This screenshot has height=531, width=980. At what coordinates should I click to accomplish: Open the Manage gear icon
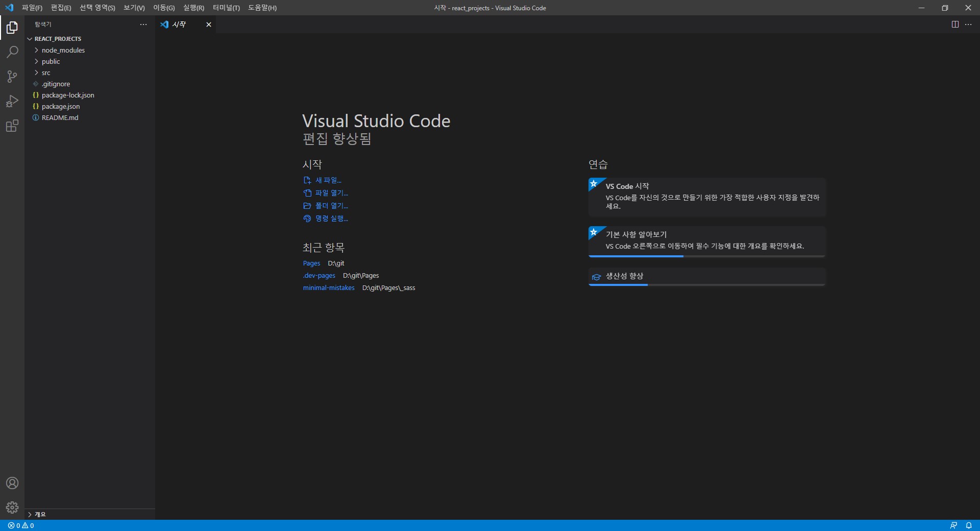(x=12, y=507)
